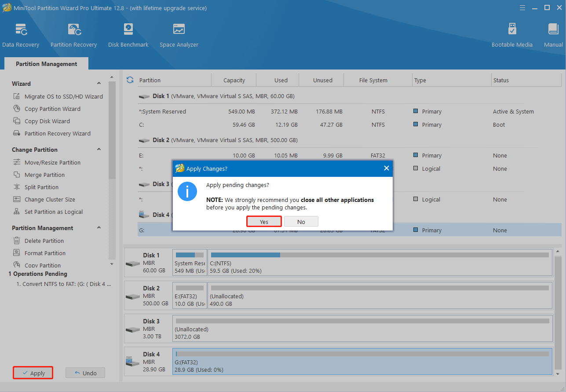Image resolution: width=566 pixels, height=392 pixels.
Task: Click the left sidebar scroll-up arrow
Action: click(112, 78)
